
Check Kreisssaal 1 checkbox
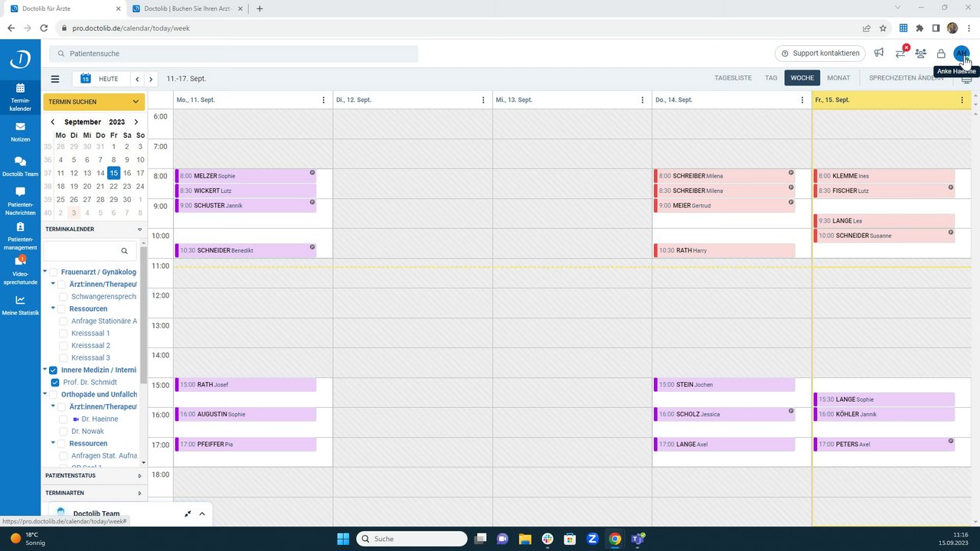(64, 333)
